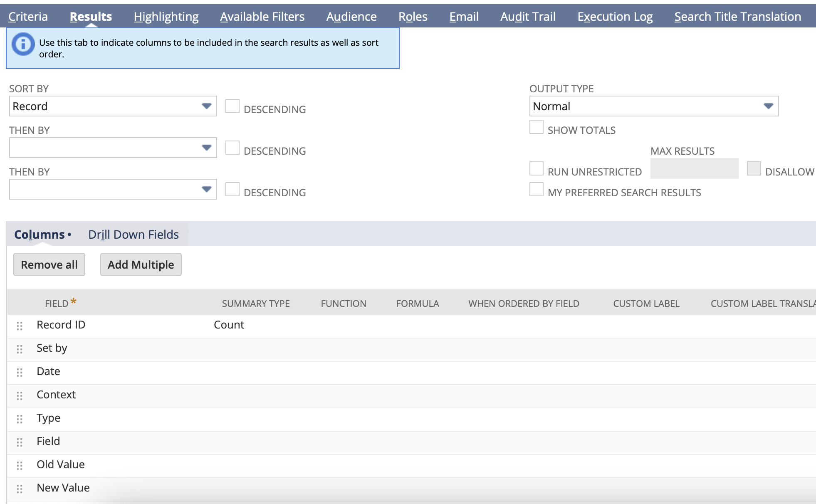Click the blue info icon in banner
Viewport: 816px width, 504px height.
[x=23, y=44]
